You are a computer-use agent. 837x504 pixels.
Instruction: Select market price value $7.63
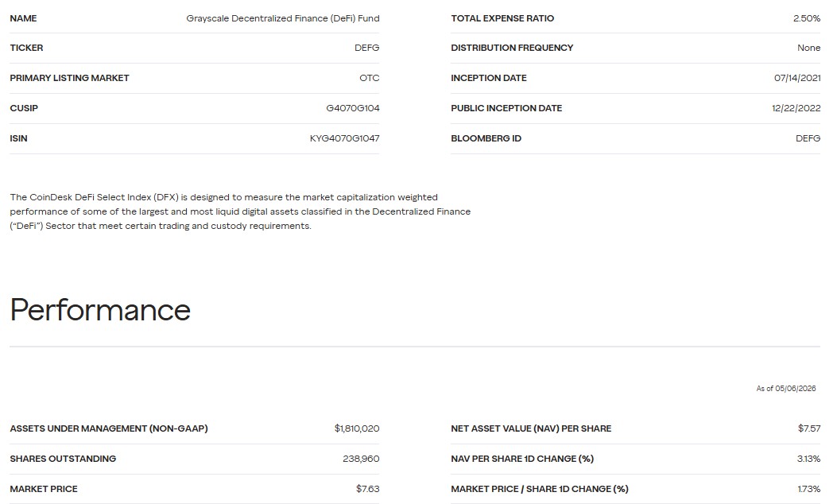point(368,489)
